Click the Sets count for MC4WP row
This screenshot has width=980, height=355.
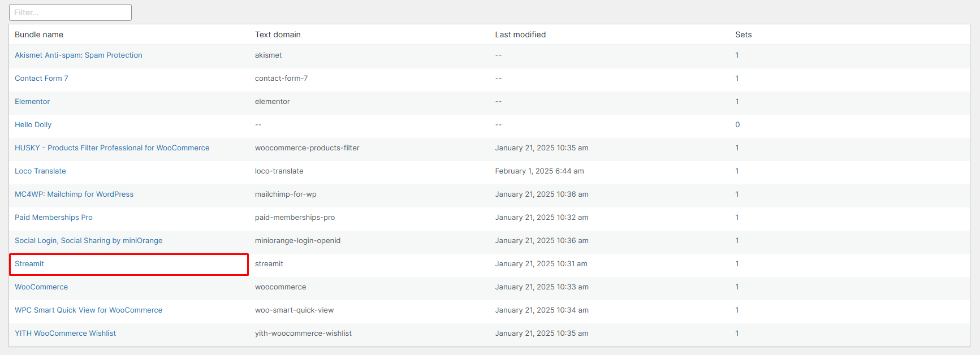pos(737,194)
